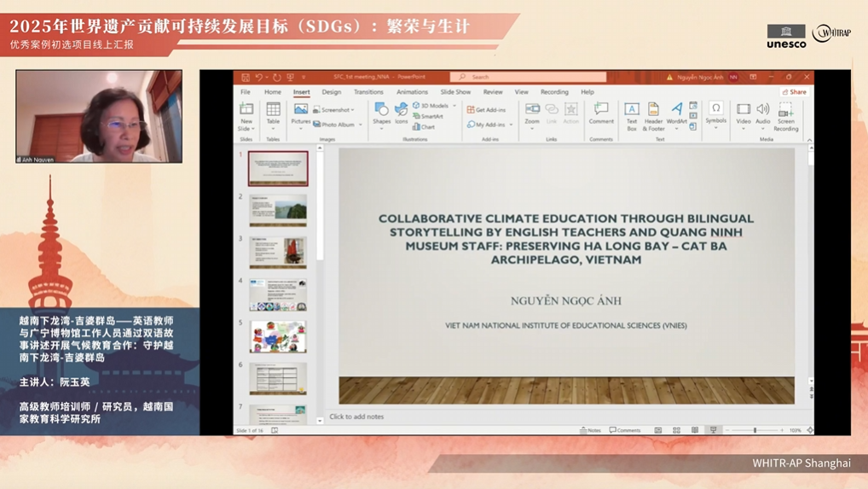
Task: Click the Share button
Action: tap(794, 92)
